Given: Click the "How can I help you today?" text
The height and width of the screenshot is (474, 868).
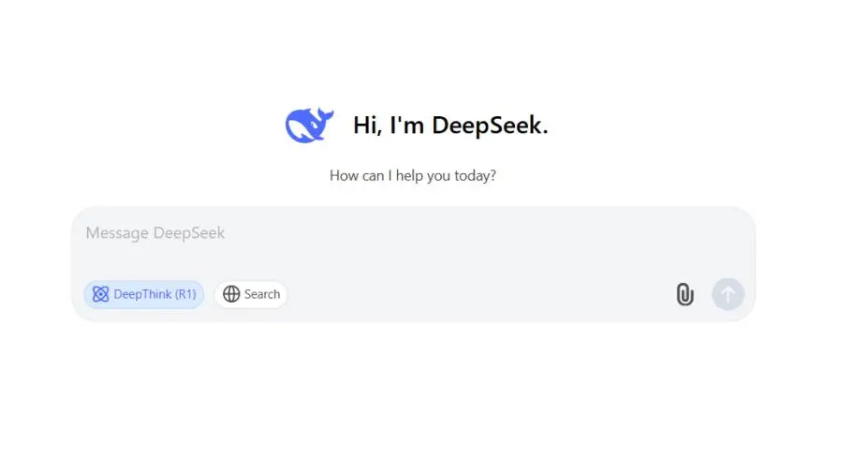Looking at the screenshot, I should (x=412, y=175).
